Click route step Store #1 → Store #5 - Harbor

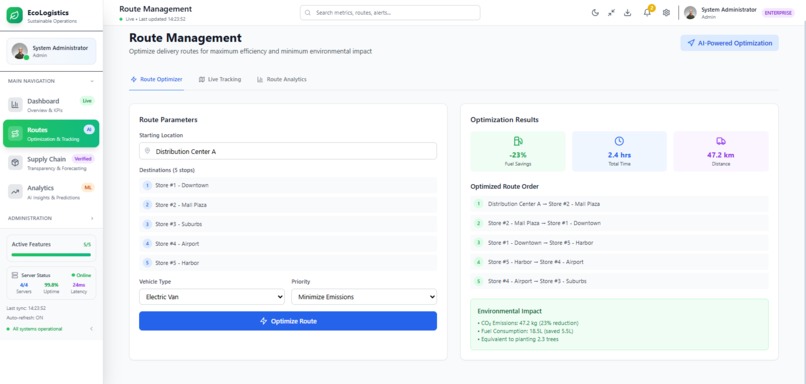click(619, 243)
